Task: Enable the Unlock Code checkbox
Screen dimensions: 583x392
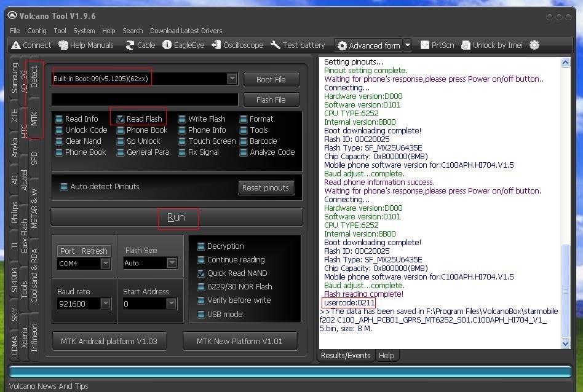Action: coord(59,130)
